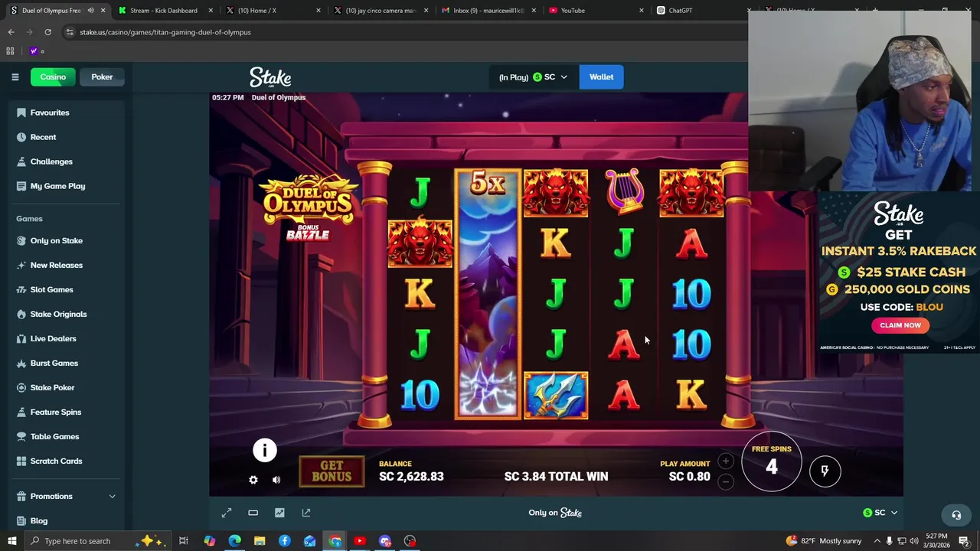This screenshot has height=551, width=980.
Task: Open Facebook from taskbar
Action: pos(285,541)
